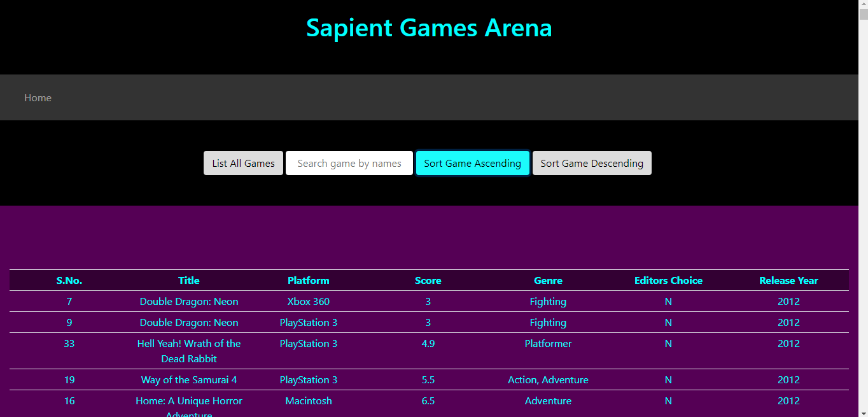
Task: Select Double Dragon: Neon title in row 9
Action: tap(189, 322)
